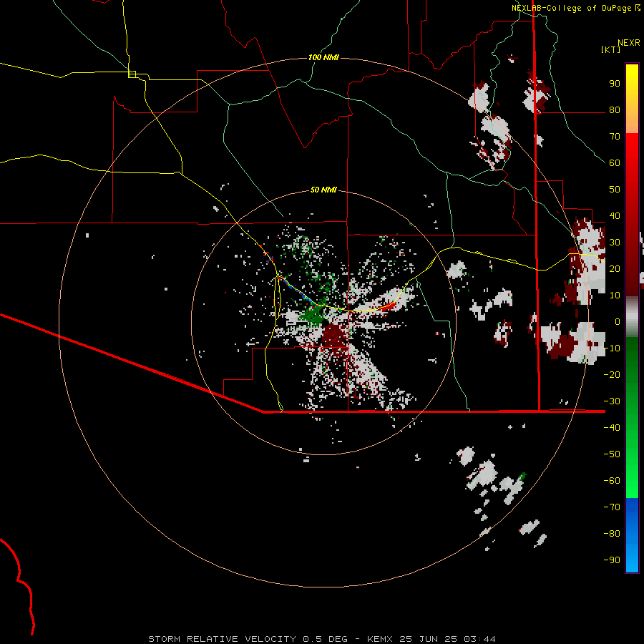Click the 03:44 timestamp
The image size is (644, 644).
[479, 639]
